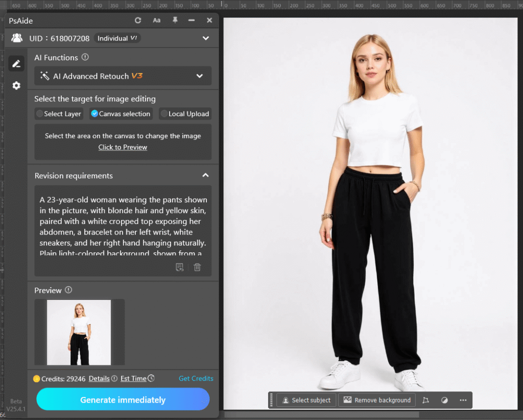523x420 pixels.
Task: Click the contrast circle icon on the canvas toolbar
Action: point(444,400)
